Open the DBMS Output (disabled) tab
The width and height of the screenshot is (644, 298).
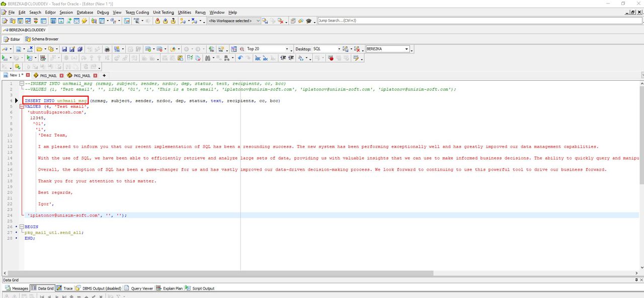point(99,288)
